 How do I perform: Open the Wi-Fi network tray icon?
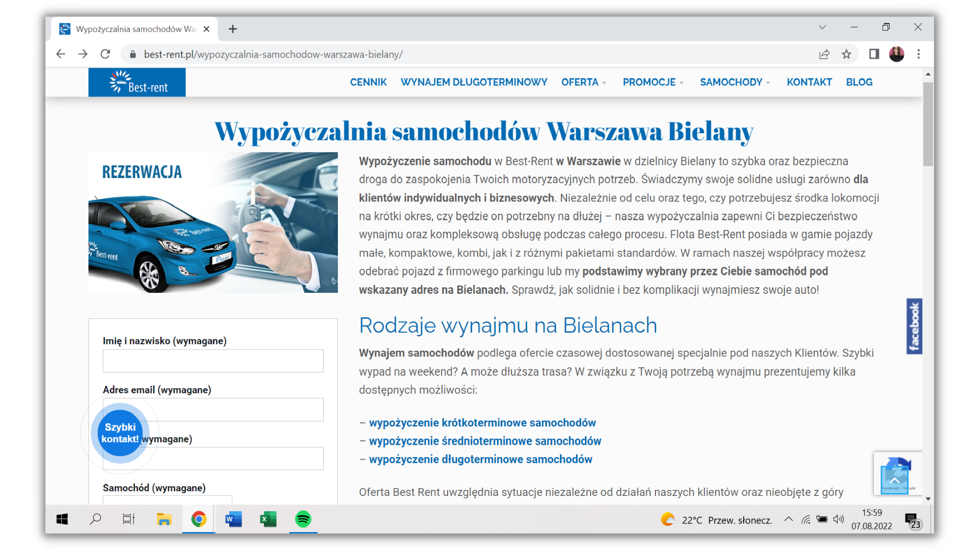[x=805, y=519]
